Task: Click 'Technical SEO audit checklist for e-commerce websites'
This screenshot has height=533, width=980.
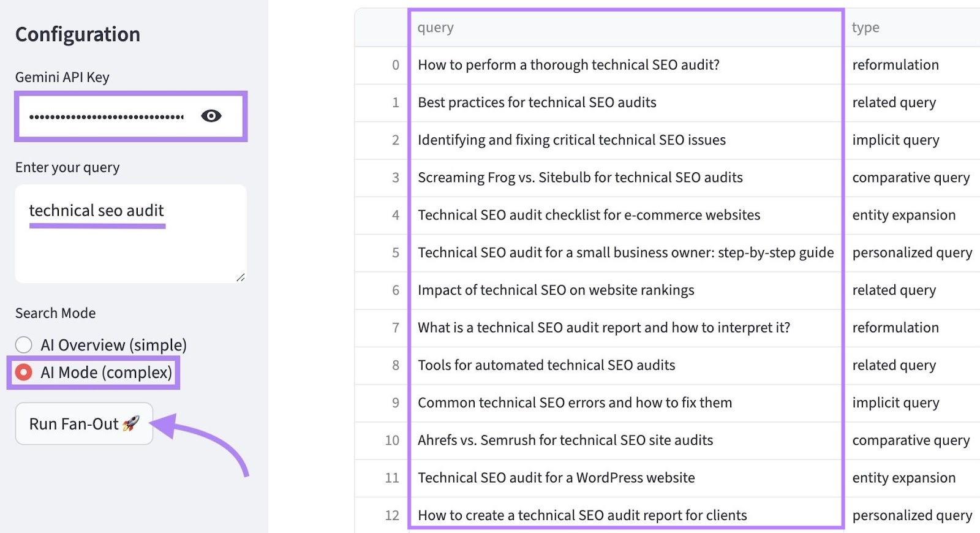Action: (588, 215)
